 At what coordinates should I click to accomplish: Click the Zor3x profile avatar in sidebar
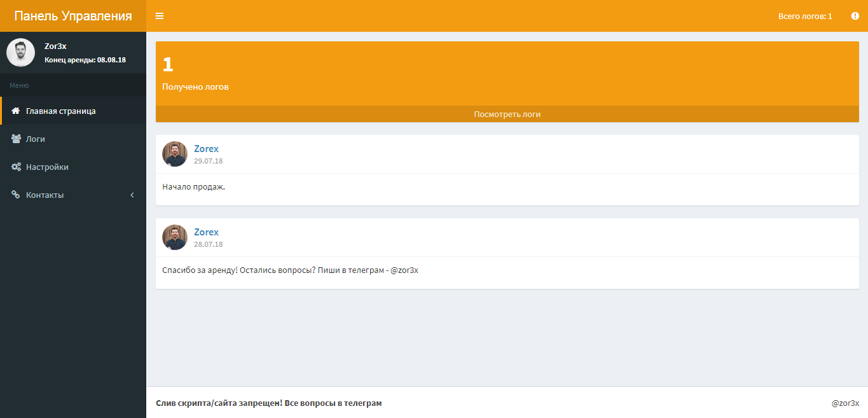click(20, 52)
